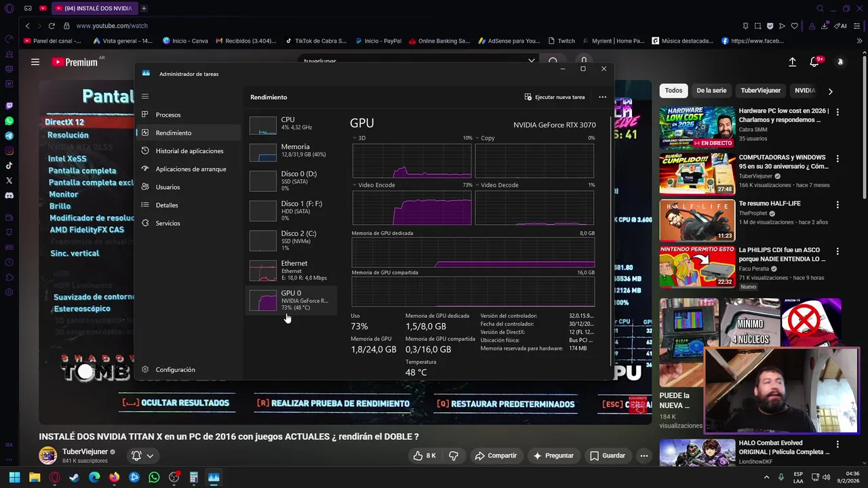Open YouTube upload/create icon

pyautogui.click(x=792, y=62)
